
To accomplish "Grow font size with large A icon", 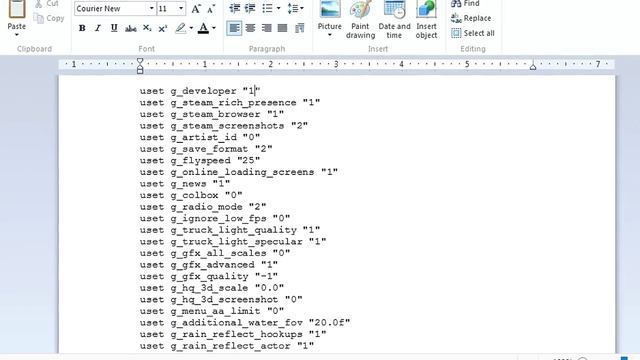I will (x=196, y=9).
